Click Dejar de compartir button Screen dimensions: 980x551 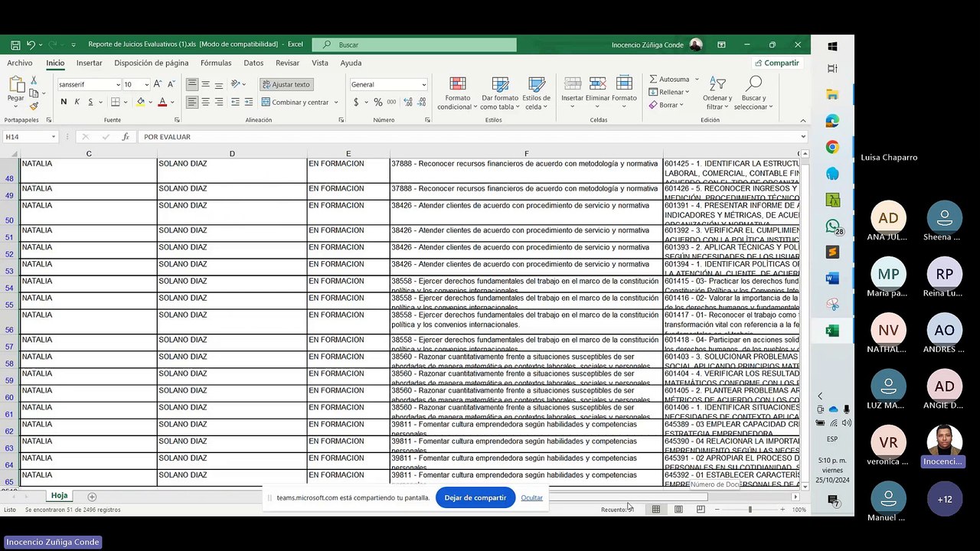[475, 497]
